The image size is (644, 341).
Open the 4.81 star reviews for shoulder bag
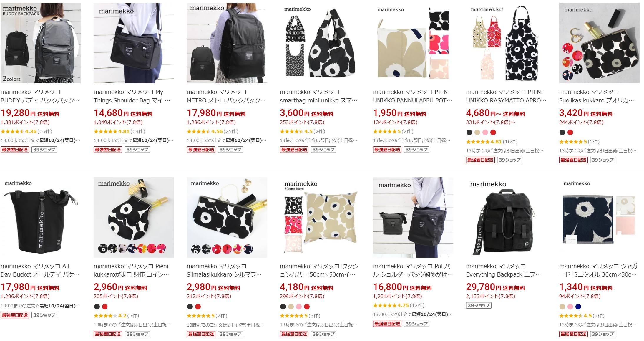click(119, 131)
